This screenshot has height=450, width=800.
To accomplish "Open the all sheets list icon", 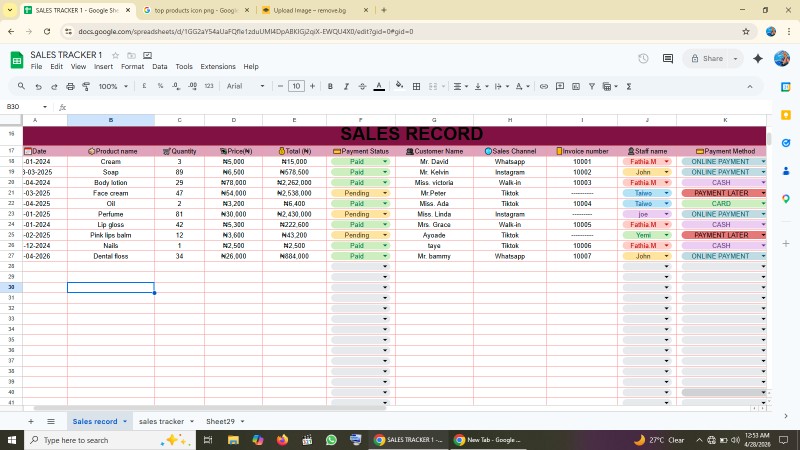I will (51, 421).
